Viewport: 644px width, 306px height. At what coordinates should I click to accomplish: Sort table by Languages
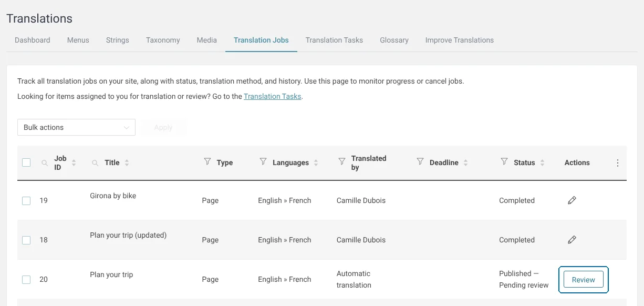pyautogui.click(x=316, y=163)
